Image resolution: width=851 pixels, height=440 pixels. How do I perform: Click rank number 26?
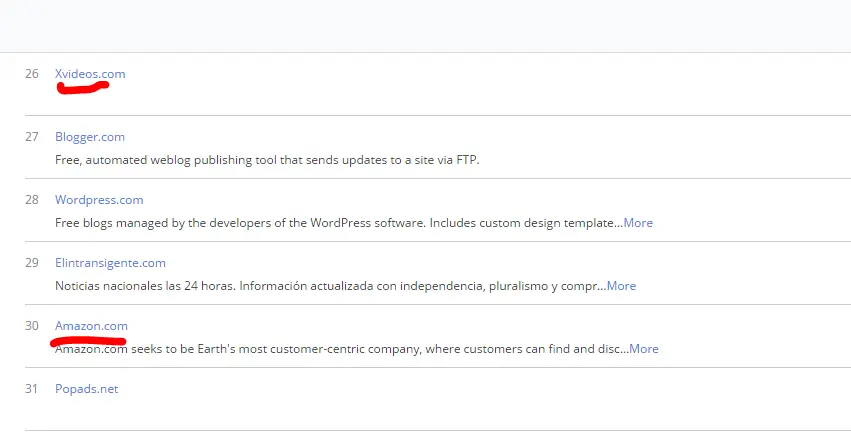pyautogui.click(x=32, y=74)
